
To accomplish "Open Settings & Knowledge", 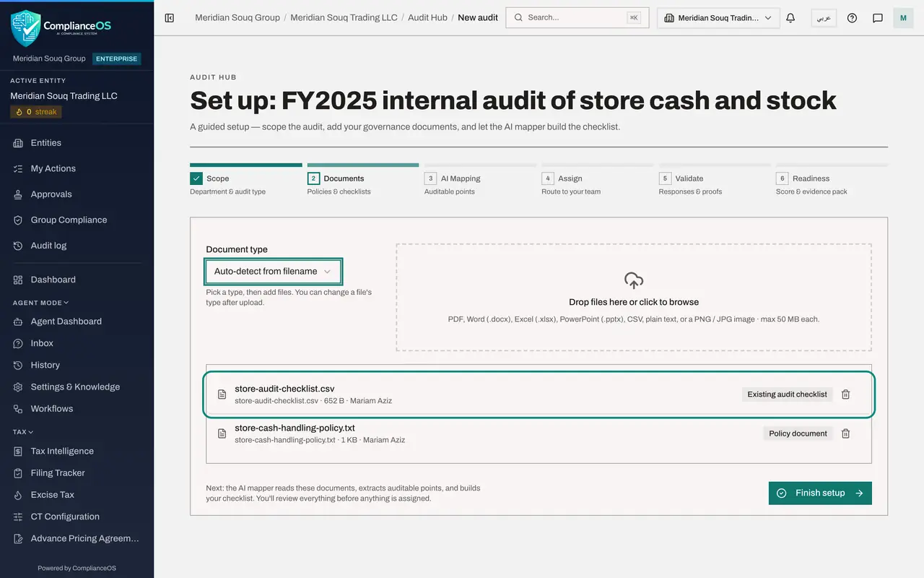I will pyautogui.click(x=77, y=387).
